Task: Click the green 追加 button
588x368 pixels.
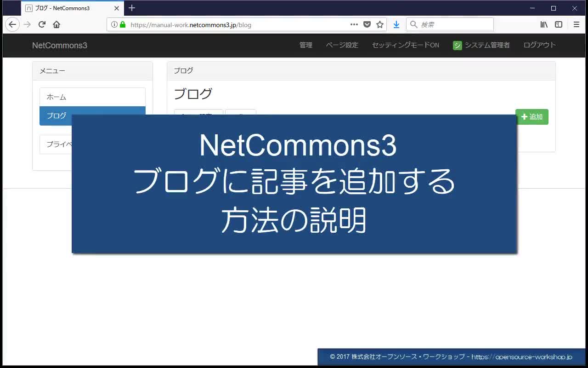Action: [532, 117]
